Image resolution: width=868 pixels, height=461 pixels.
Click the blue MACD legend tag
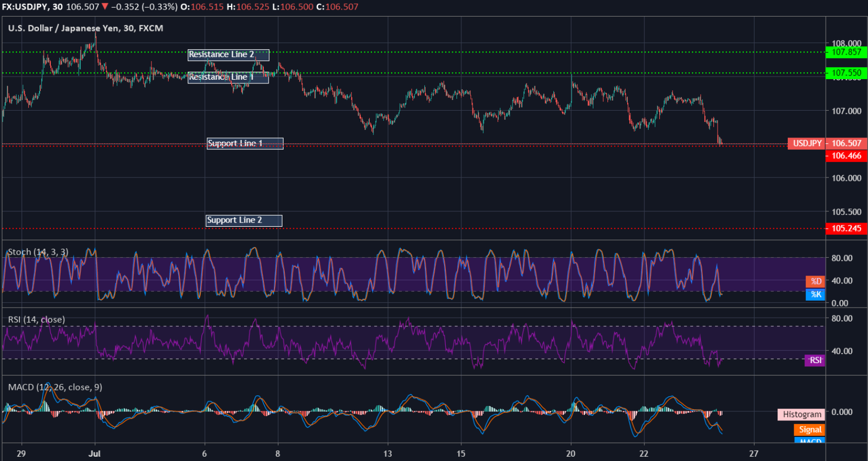click(810, 441)
